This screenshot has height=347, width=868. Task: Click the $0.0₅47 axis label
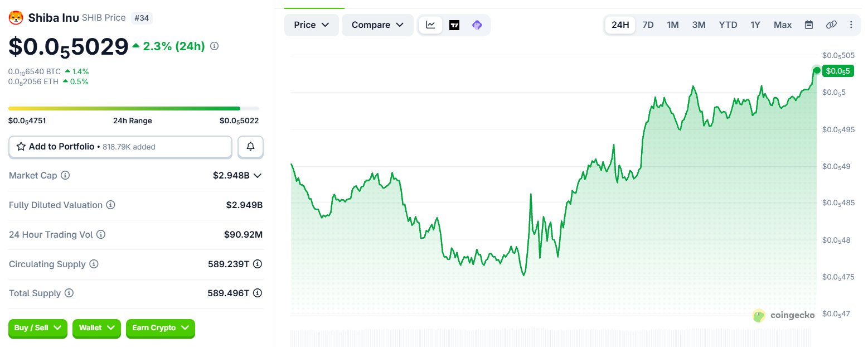836,314
